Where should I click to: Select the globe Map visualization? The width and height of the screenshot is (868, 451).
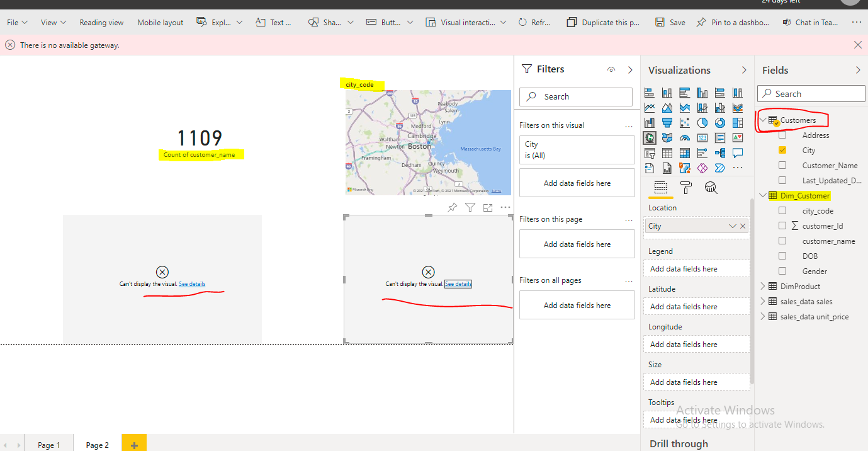tap(650, 138)
